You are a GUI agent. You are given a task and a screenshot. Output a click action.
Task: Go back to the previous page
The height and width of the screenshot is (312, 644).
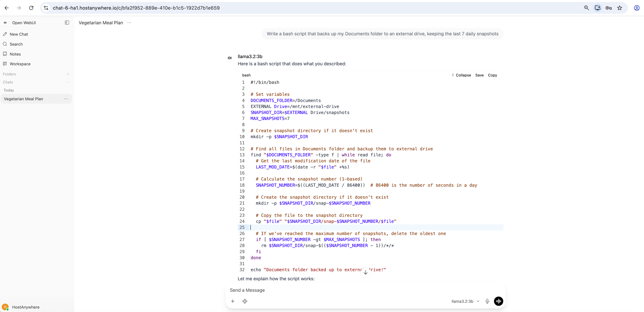coord(7,8)
